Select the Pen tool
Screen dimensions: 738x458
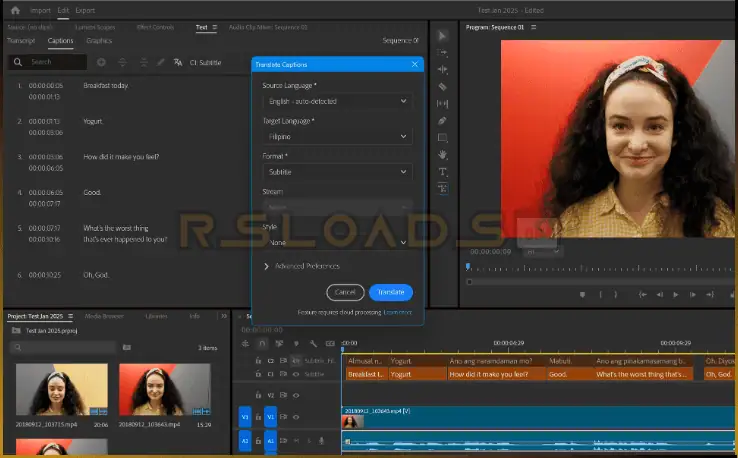(x=442, y=121)
